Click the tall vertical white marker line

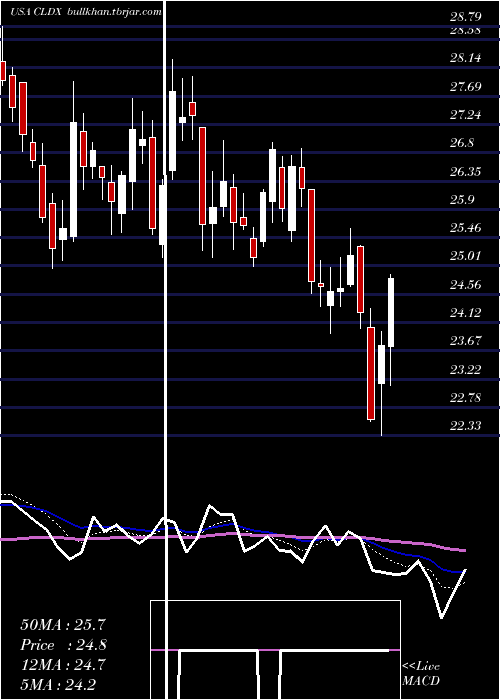(167, 350)
